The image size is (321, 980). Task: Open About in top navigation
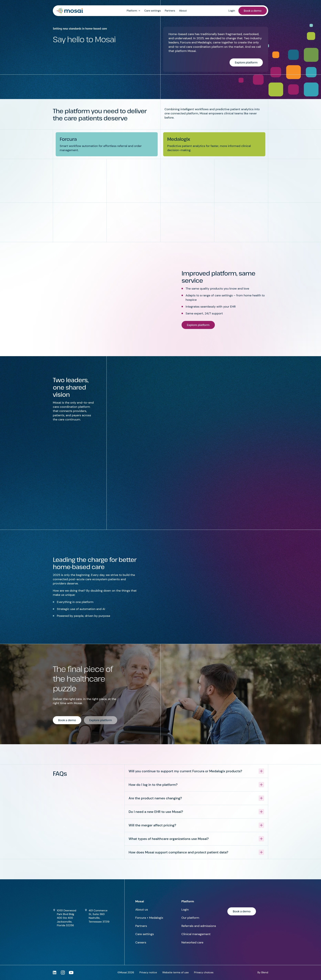[183, 11]
